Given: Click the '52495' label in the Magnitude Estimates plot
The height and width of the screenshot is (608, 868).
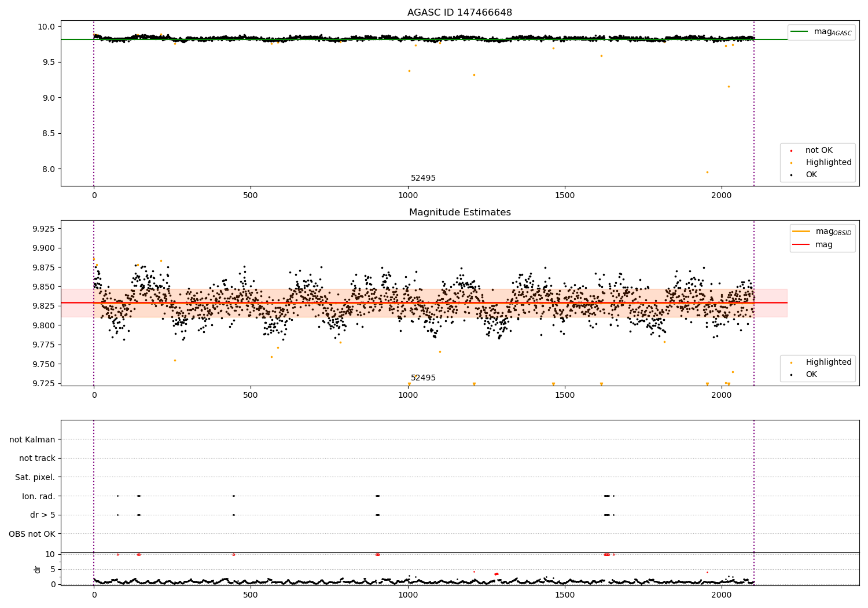Looking at the screenshot, I should coord(423,378).
